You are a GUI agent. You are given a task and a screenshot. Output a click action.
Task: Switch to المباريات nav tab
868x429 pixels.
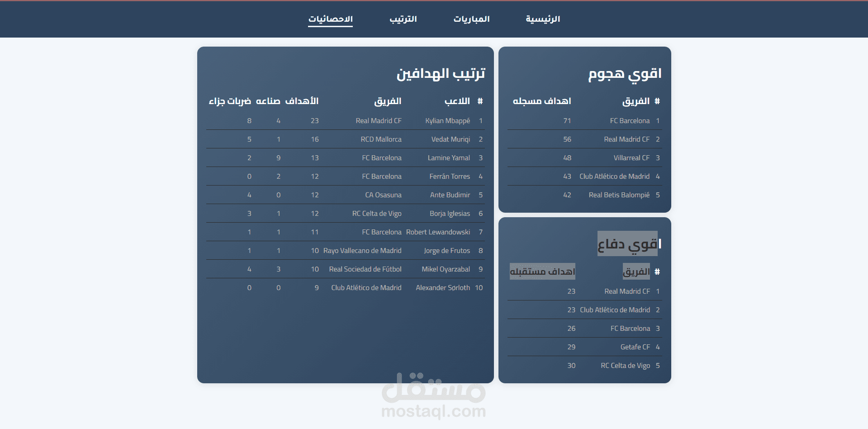[471, 19]
